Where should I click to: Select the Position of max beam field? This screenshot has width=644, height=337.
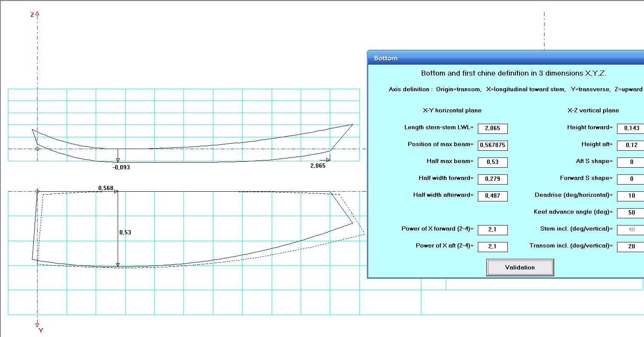point(492,145)
